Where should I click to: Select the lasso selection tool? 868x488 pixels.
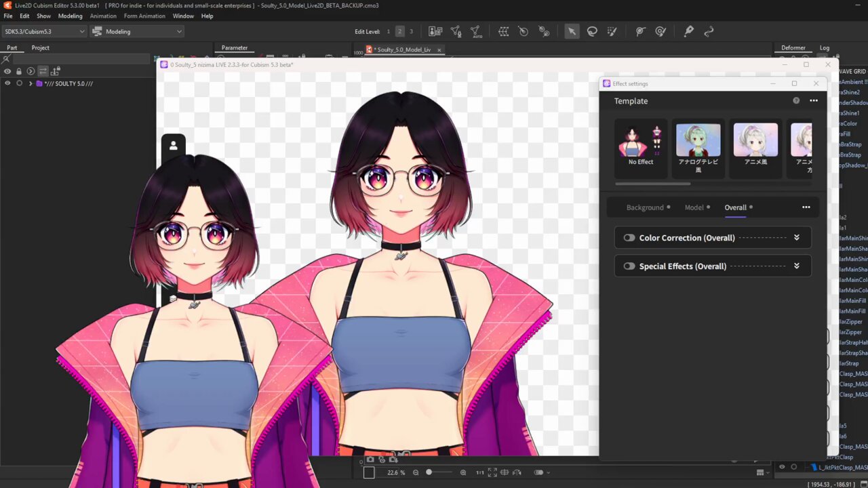(592, 31)
